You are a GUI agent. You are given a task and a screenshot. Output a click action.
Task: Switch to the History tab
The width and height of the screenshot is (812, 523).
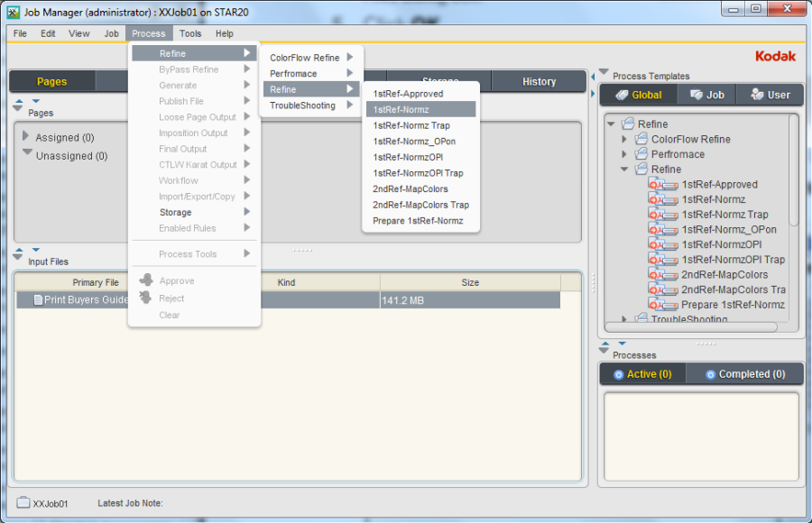pos(539,81)
